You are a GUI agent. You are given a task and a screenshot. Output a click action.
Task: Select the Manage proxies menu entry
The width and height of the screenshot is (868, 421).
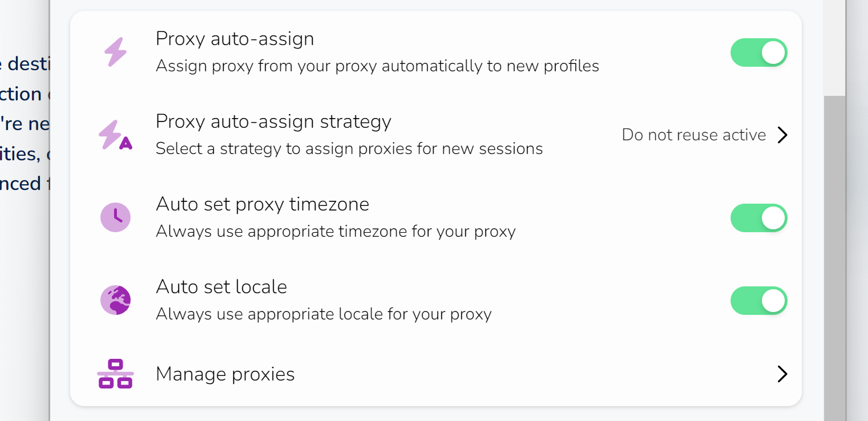pos(436,374)
